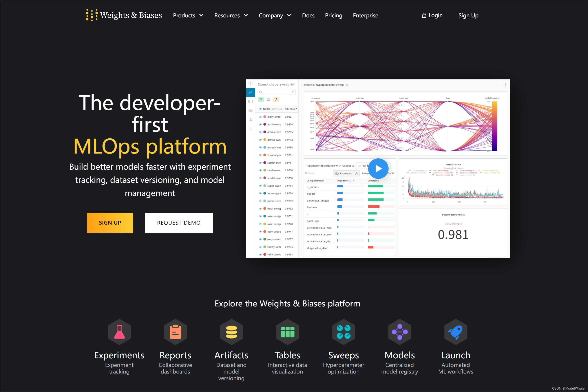Hide the northern-sweep run via eye icon
The width and height of the screenshot is (588, 392).
260,124
